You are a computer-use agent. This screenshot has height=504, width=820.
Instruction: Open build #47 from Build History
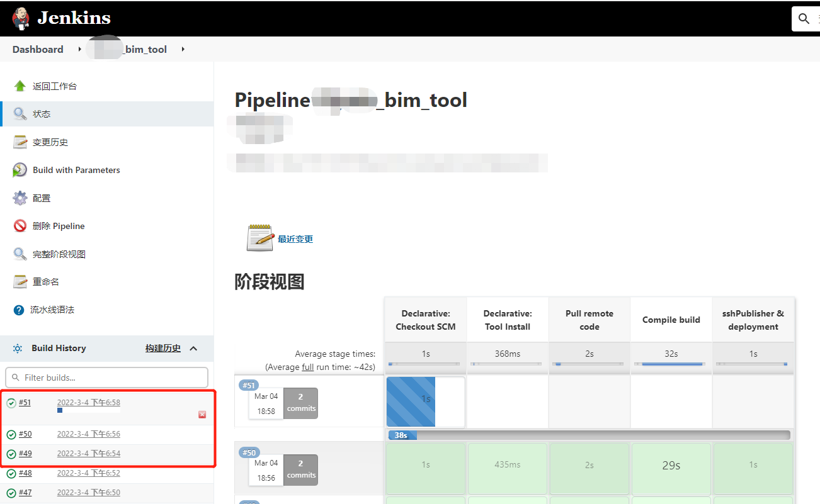25,493
